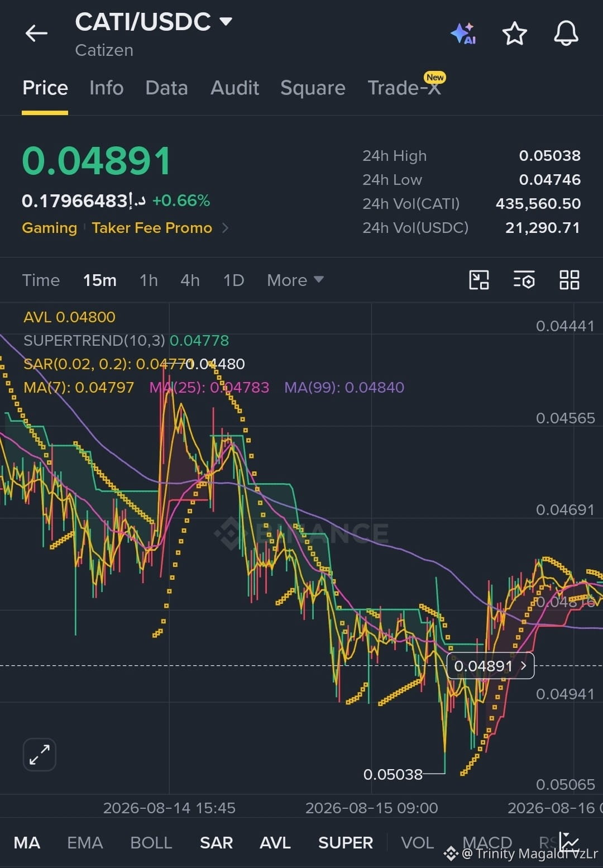
Task: Open the Trade-X tab
Action: click(x=405, y=88)
